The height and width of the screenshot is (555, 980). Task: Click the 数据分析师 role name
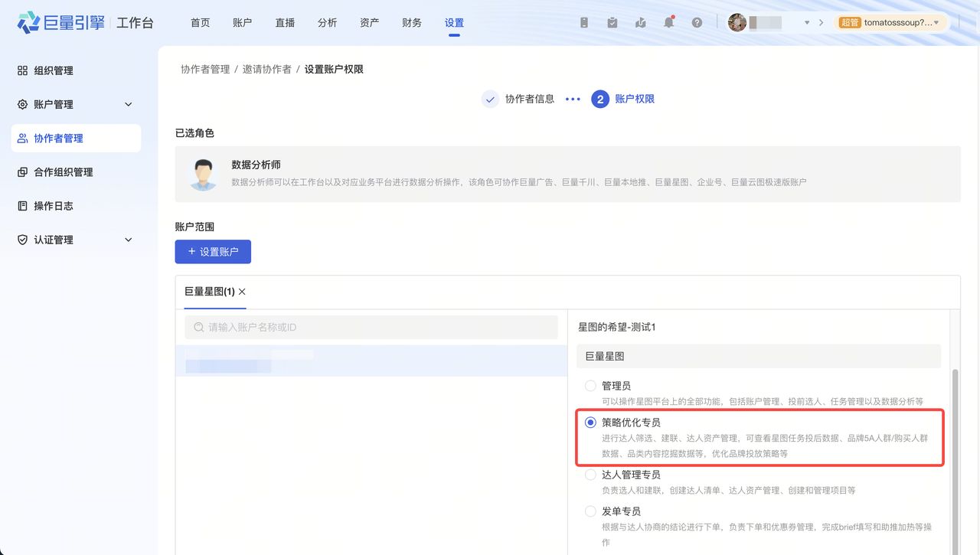[x=256, y=165]
